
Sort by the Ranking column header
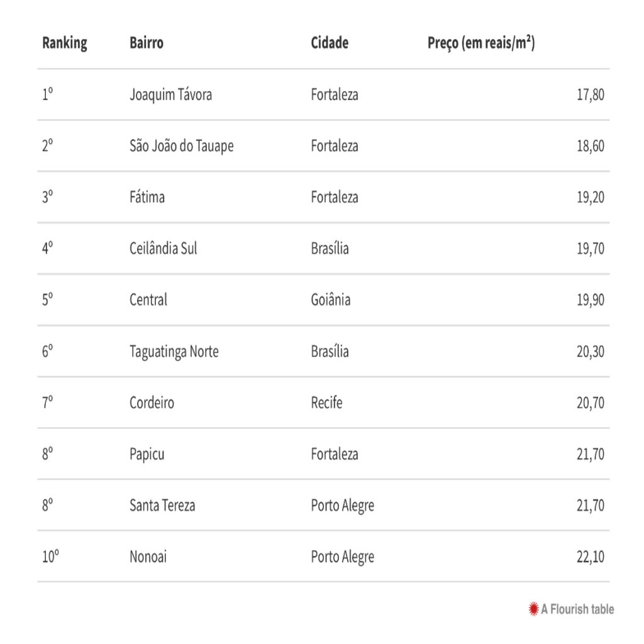click(64, 43)
